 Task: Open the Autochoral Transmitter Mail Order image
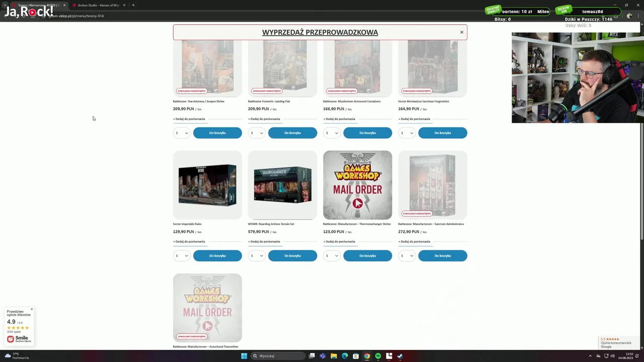coord(207,308)
